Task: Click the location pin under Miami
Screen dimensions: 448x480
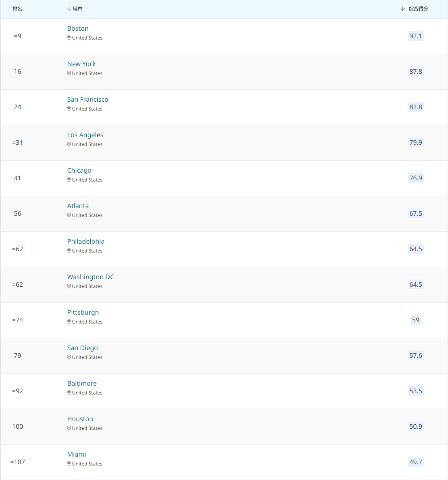Action: 69,464
